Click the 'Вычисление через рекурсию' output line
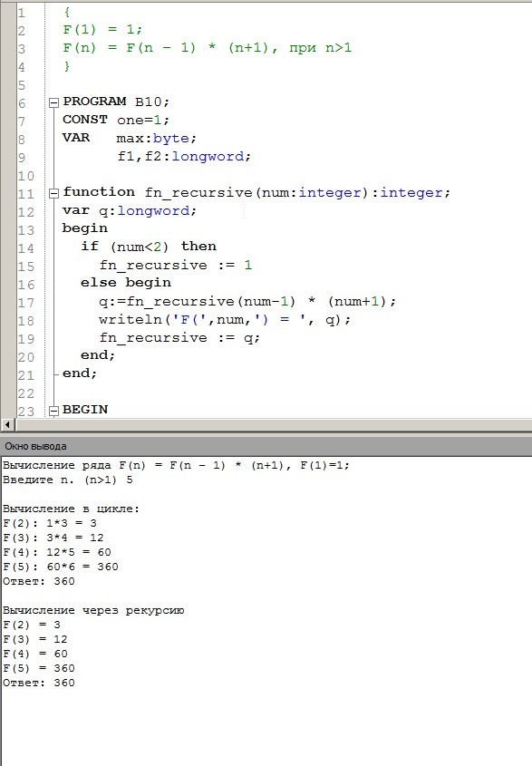The height and width of the screenshot is (766, 532). [93, 610]
